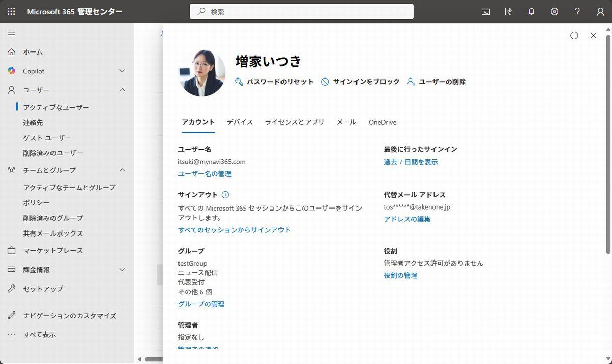Open the help question mark
612x364 pixels.
tap(577, 11)
